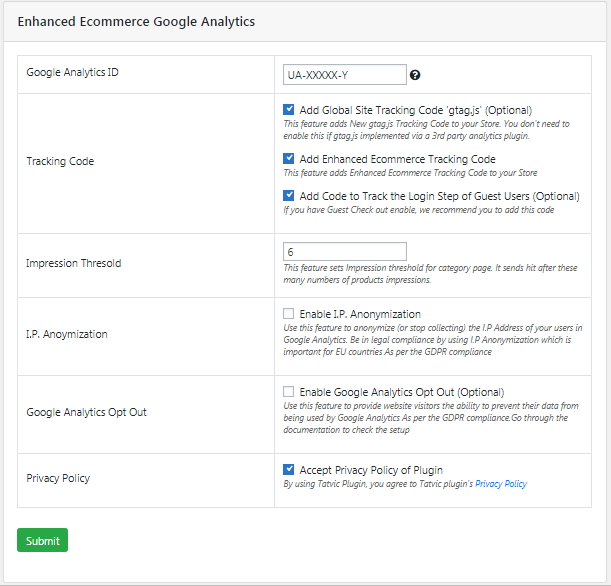Click the Enable I.P. Anonymization label text
The width and height of the screenshot is (611, 586).
point(360,314)
